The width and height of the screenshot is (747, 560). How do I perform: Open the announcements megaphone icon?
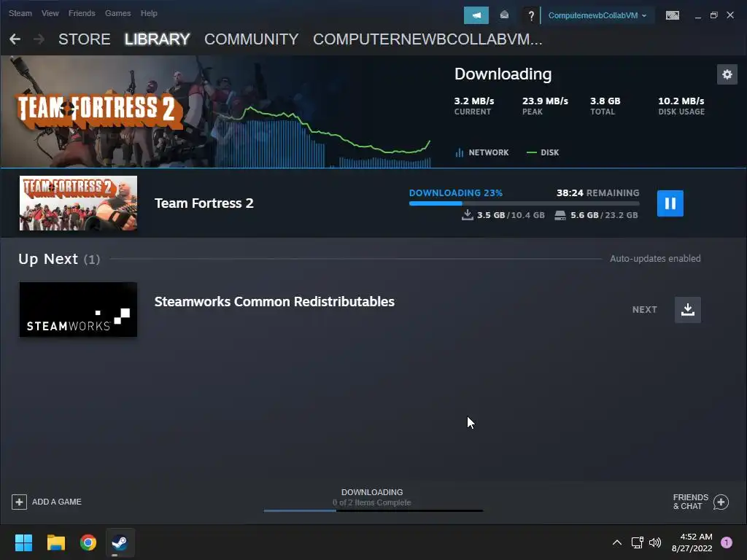(x=476, y=15)
